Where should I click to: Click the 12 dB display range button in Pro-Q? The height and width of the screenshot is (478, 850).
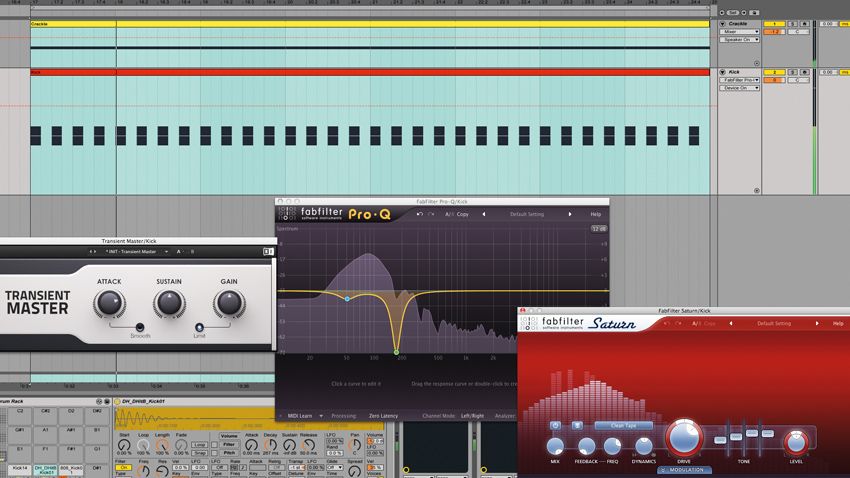[598, 229]
